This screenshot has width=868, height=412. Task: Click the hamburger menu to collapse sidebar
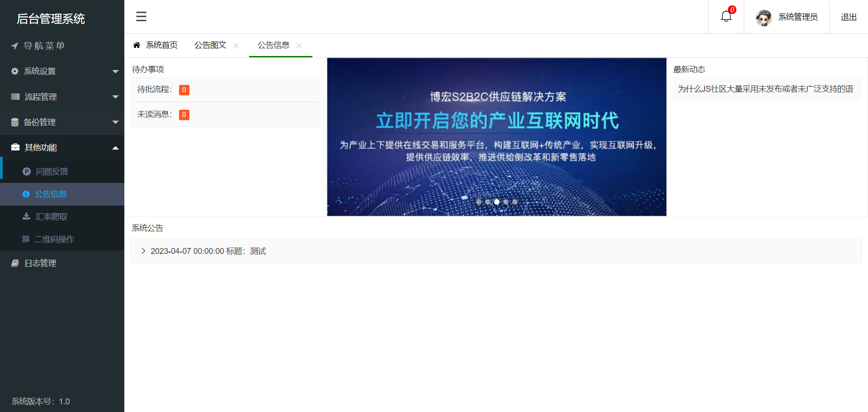(x=141, y=16)
